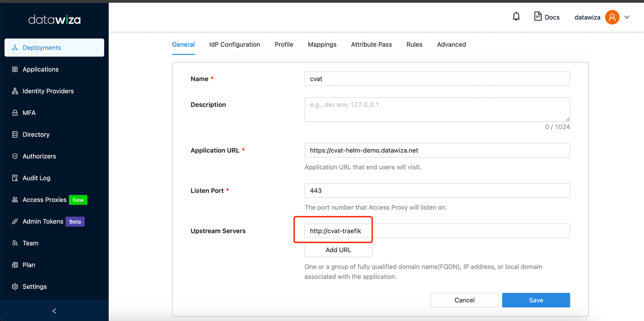Edit the Application URL field

[437, 150]
